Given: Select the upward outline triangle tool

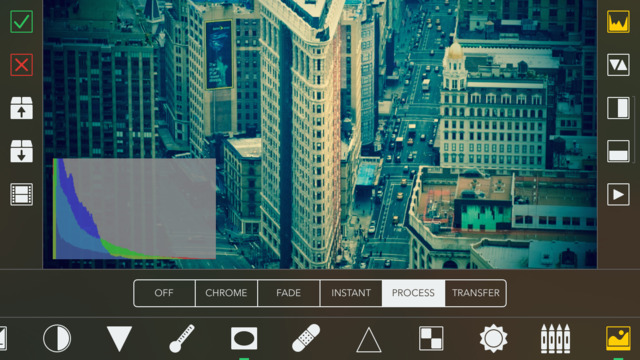Looking at the screenshot, I should (369, 339).
